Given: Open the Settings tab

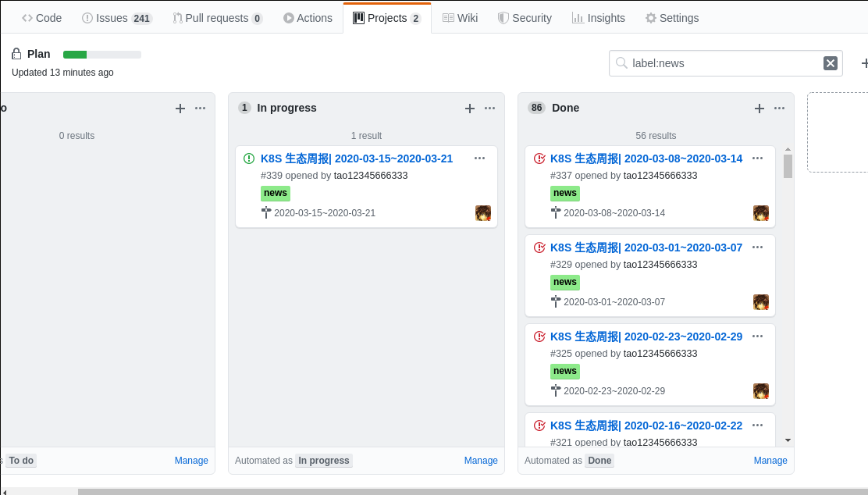Looking at the screenshot, I should (x=672, y=18).
